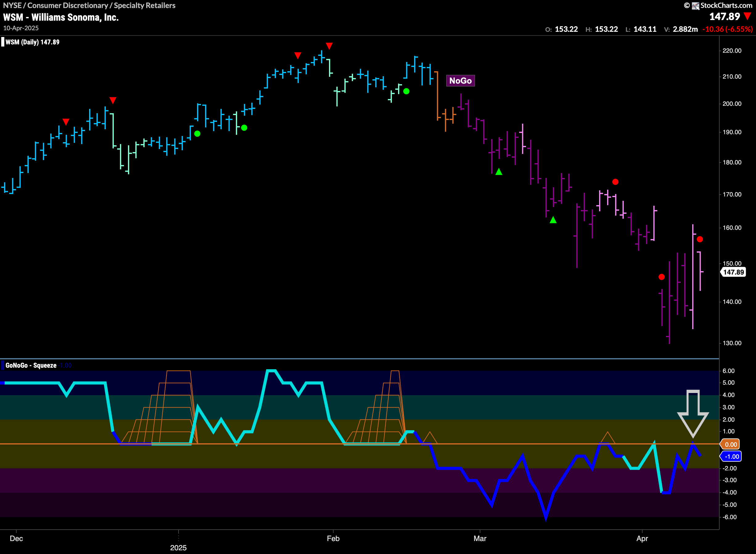Click the Feb label on time axis
This screenshot has height=554, width=756.
click(333, 539)
